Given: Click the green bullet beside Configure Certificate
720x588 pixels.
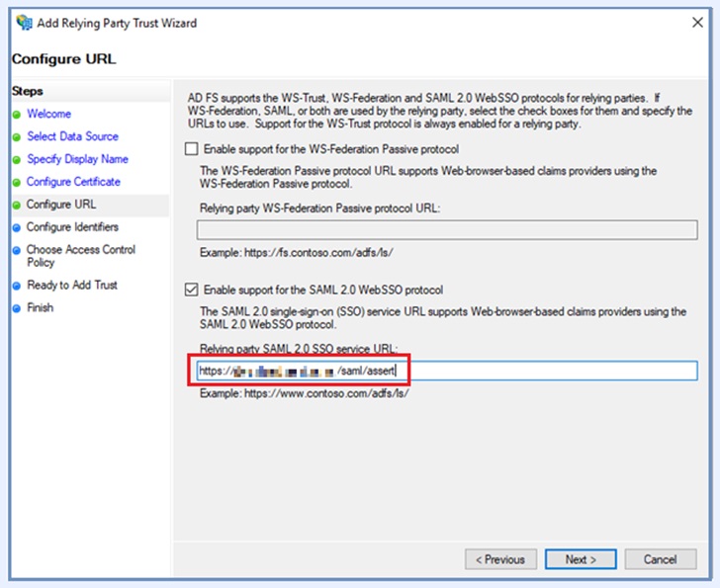Looking at the screenshot, I should click(17, 183).
